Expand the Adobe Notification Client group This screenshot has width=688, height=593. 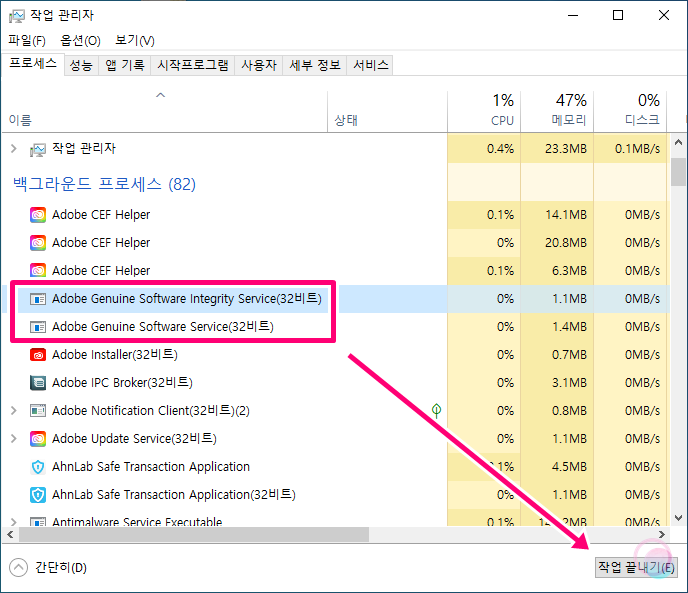[14, 410]
